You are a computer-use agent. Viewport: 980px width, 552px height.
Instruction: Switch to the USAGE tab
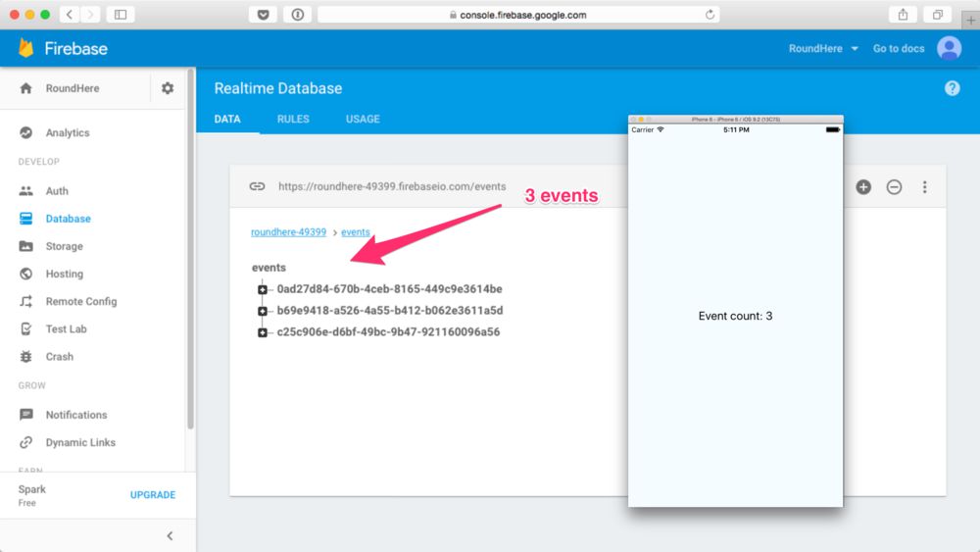click(x=363, y=119)
